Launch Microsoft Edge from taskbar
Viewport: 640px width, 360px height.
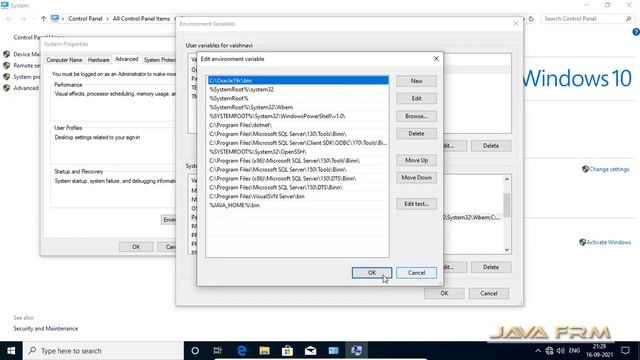tap(242, 351)
